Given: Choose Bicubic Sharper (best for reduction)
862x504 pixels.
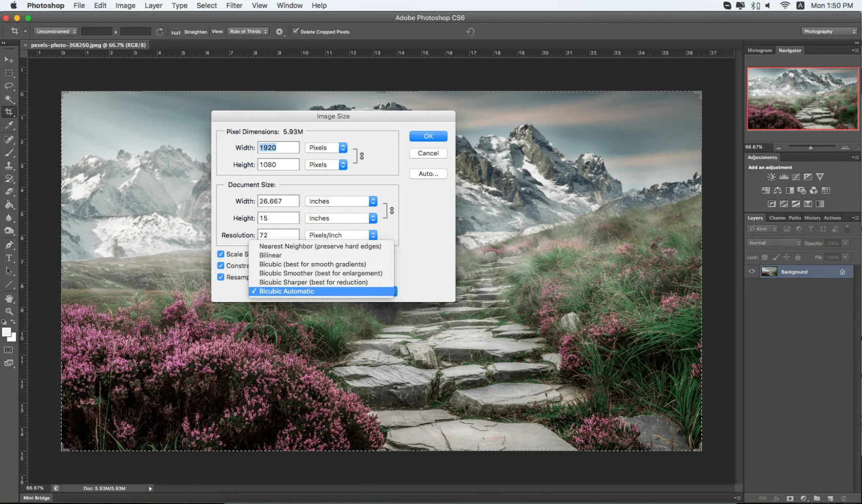Looking at the screenshot, I should pos(313,283).
